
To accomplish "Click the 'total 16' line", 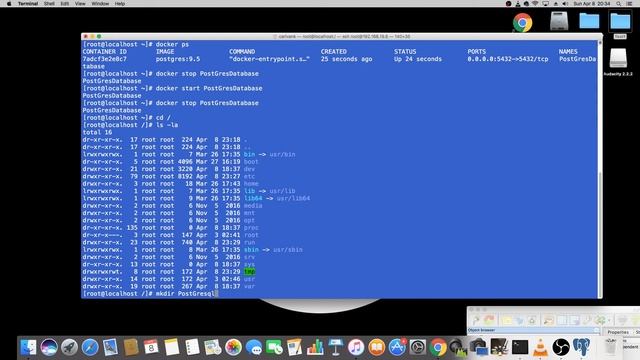I will (97, 132).
